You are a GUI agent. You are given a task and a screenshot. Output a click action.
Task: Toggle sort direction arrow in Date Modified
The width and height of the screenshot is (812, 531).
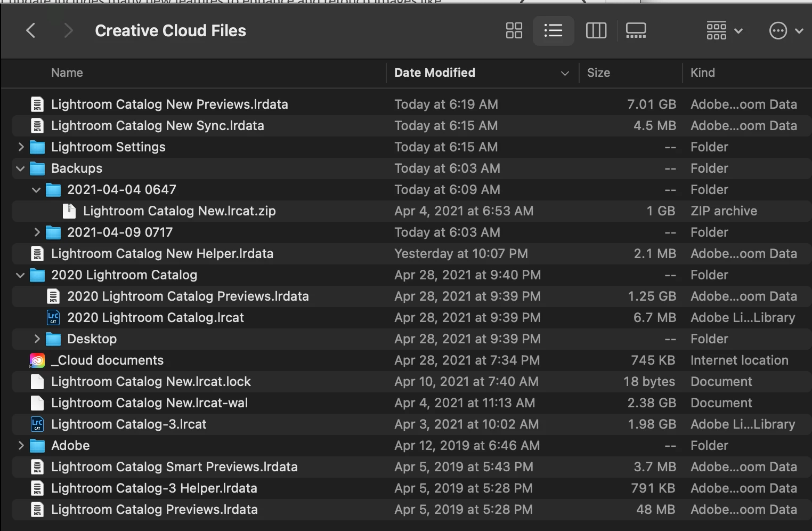click(565, 73)
